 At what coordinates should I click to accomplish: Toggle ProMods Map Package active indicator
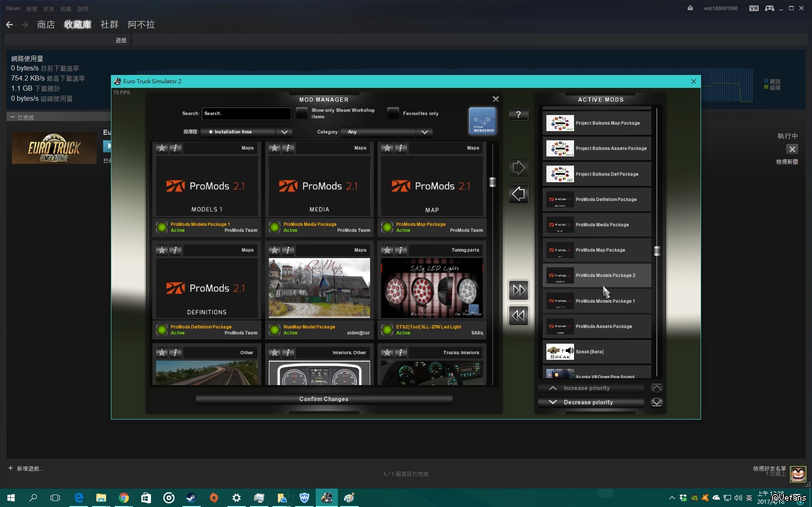(387, 227)
